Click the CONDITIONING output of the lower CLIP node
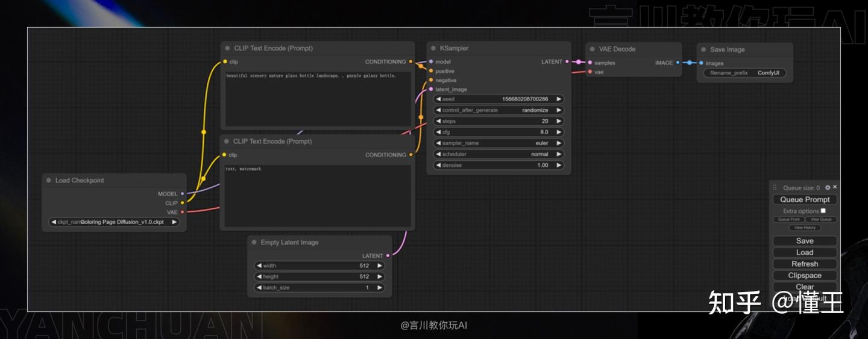This screenshot has height=339, width=868. pyautogui.click(x=411, y=155)
